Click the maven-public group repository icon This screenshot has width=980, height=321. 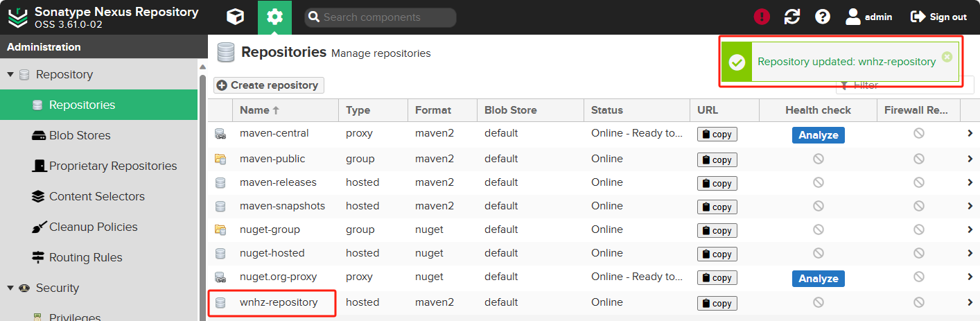coord(220,159)
